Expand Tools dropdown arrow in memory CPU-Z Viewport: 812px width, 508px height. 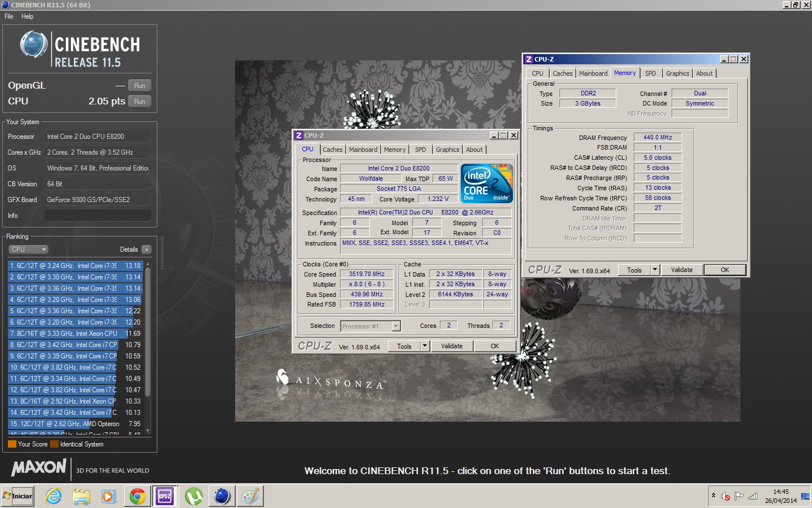pos(655,270)
